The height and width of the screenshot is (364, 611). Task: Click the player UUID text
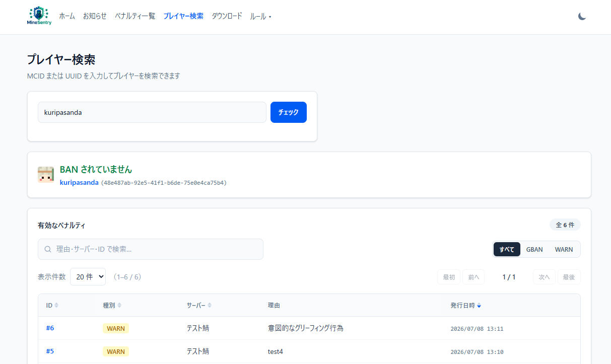(x=164, y=183)
